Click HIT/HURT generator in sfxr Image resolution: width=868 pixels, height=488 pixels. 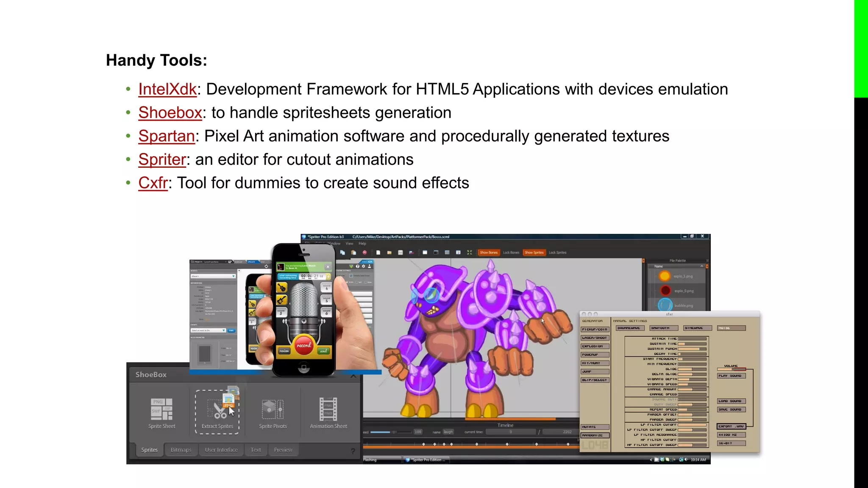pyautogui.click(x=595, y=363)
